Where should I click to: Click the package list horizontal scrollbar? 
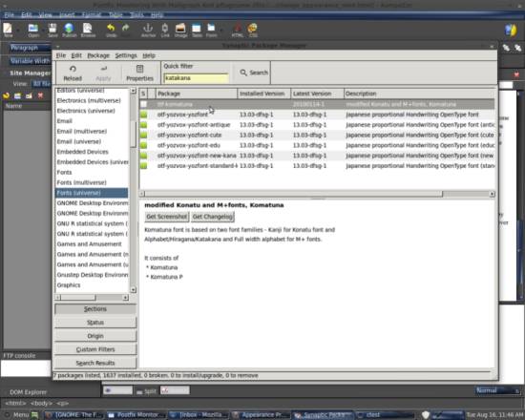[x=294, y=194]
